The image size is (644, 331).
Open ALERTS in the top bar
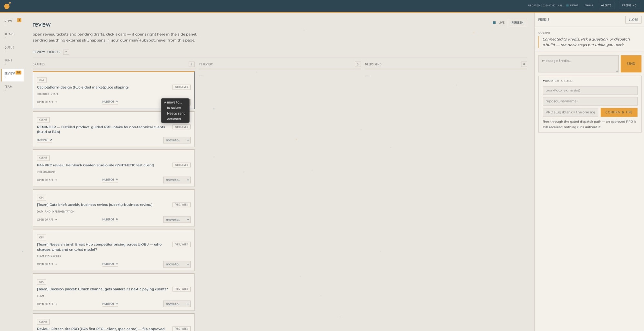point(606,5)
